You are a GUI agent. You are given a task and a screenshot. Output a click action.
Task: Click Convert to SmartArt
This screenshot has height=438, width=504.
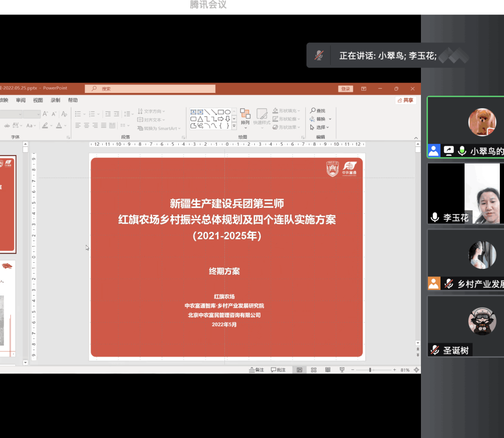click(x=159, y=128)
